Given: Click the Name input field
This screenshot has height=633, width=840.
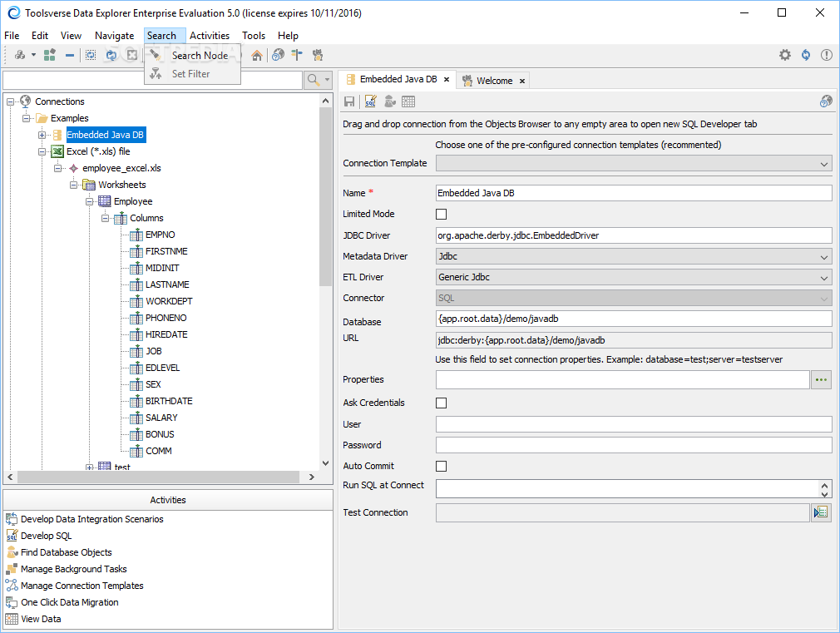Looking at the screenshot, I should (634, 193).
